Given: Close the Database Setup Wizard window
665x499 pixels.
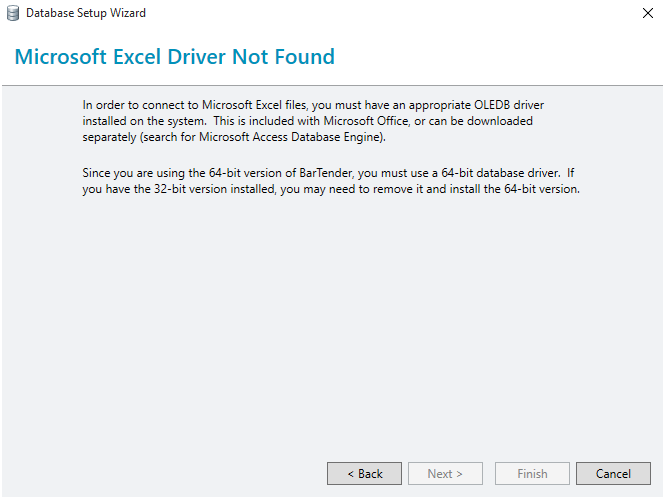Looking at the screenshot, I should (x=646, y=13).
